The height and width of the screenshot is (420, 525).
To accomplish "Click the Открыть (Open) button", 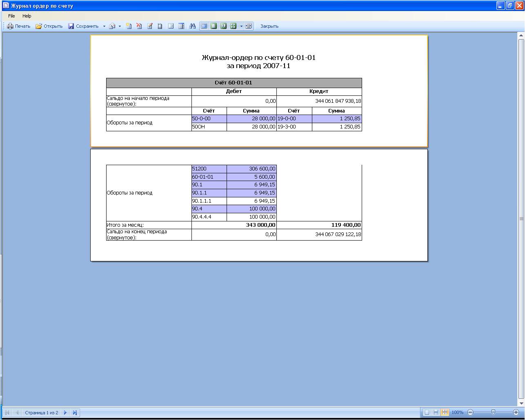I will (x=49, y=26).
